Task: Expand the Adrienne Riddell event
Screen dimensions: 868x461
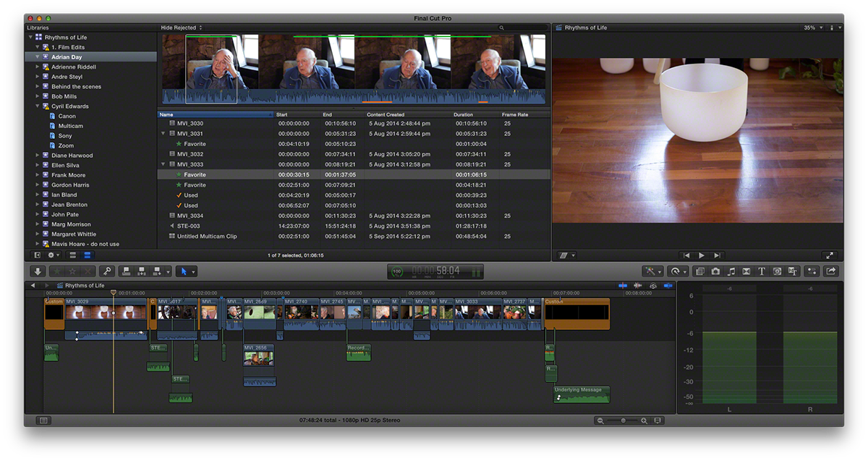Action: (38, 67)
